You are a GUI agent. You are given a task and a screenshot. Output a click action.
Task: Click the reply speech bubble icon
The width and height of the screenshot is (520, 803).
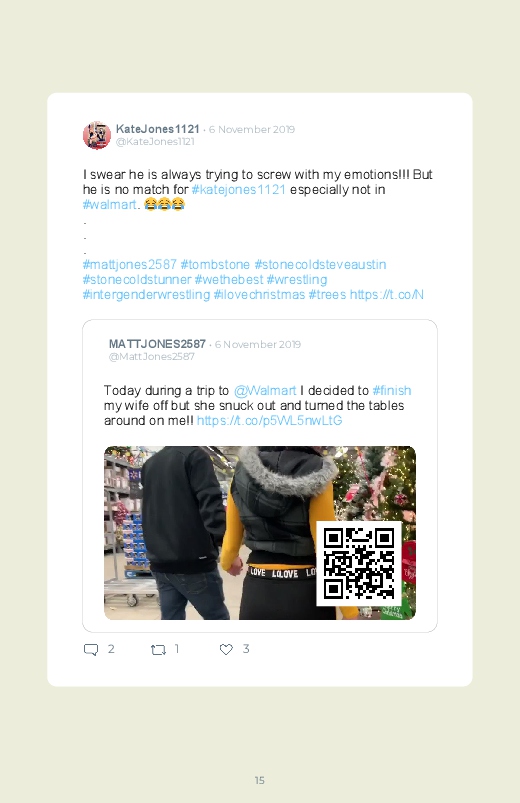point(91,649)
